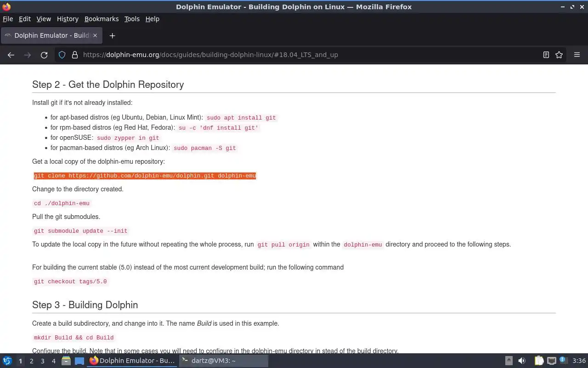Reload the current page
Image resolution: width=588 pixels, height=368 pixels.
click(x=44, y=55)
